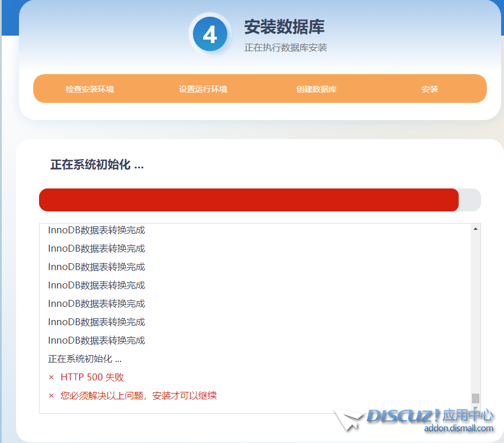Click the step 4 circle icon
This screenshot has width=504, height=443.
pyautogui.click(x=210, y=34)
